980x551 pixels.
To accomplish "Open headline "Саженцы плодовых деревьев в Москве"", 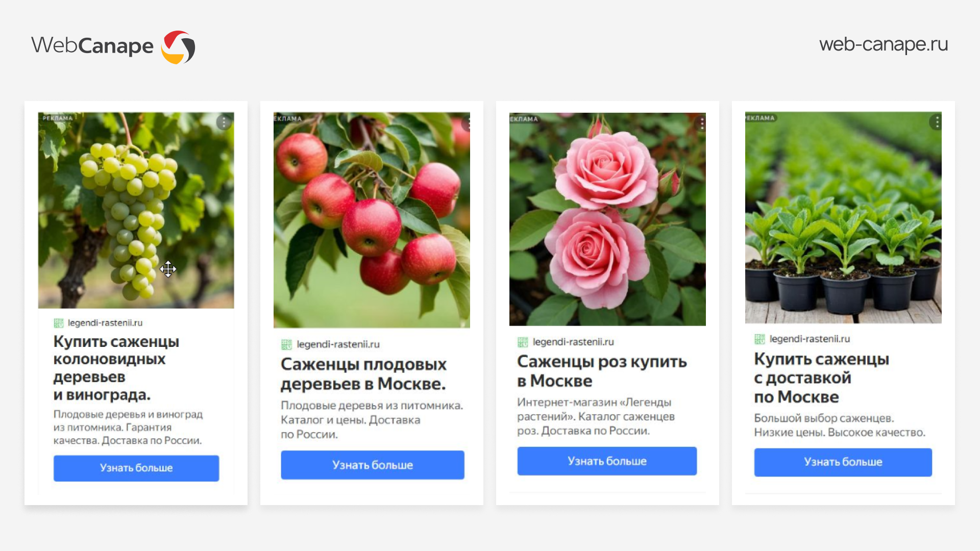I will 363,374.
